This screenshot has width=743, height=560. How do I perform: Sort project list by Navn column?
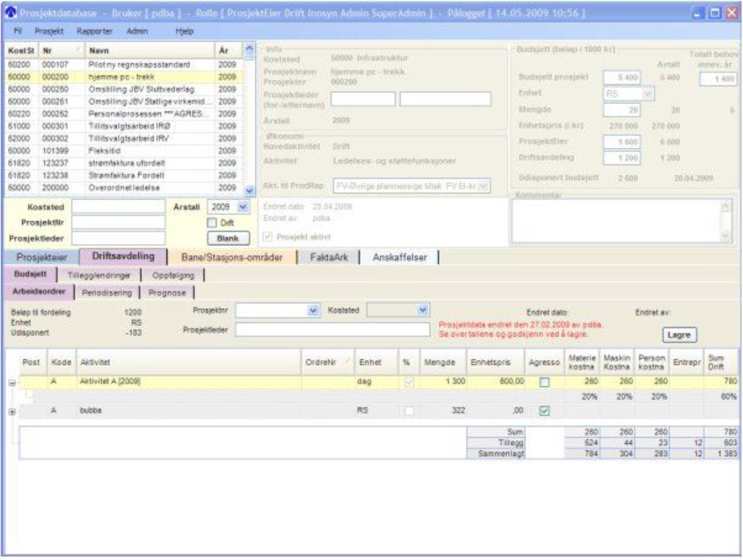coord(150,51)
